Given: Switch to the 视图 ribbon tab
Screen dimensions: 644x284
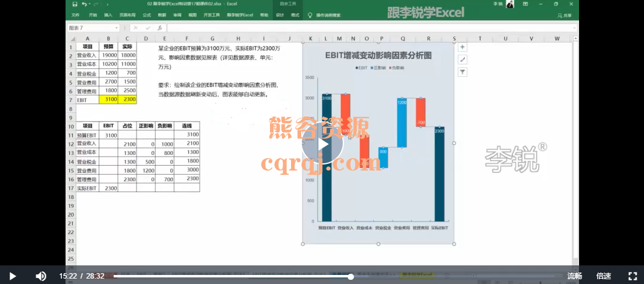Looking at the screenshot, I should (192, 15).
